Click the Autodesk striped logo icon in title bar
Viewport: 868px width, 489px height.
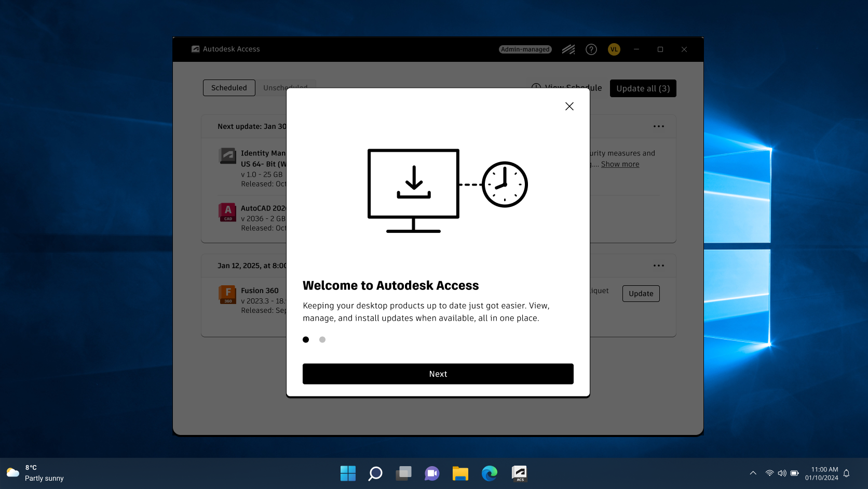[568, 49]
